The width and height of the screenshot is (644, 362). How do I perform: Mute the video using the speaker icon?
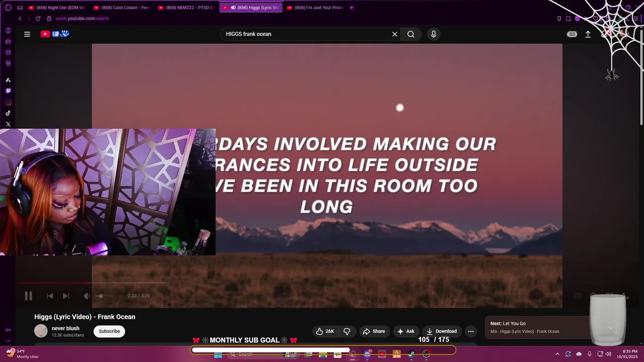(87, 296)
